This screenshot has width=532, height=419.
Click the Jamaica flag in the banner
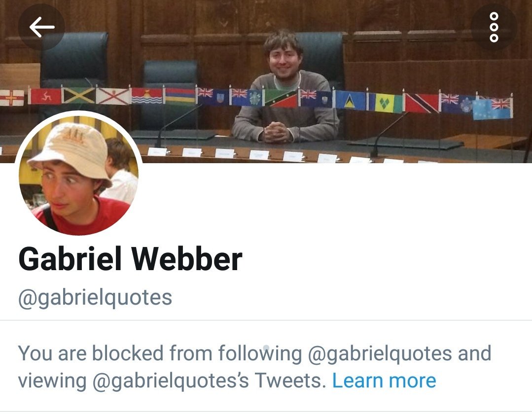79,96
